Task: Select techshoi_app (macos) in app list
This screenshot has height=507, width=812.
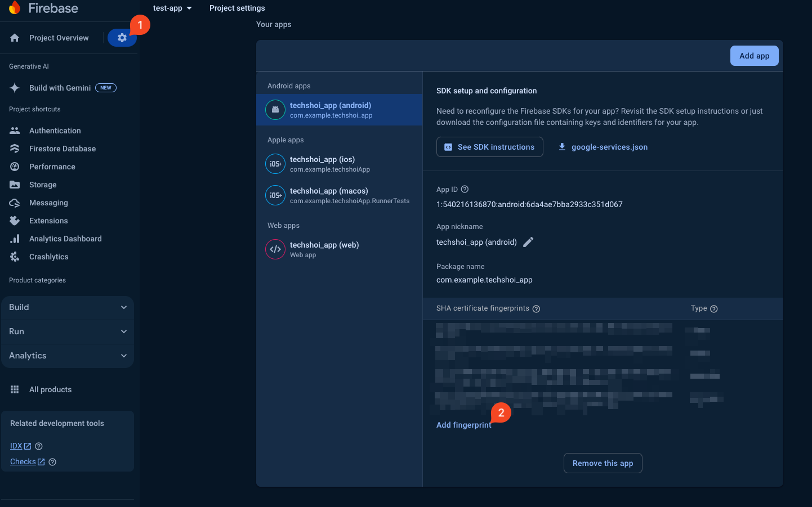Action: coord(339,195)
